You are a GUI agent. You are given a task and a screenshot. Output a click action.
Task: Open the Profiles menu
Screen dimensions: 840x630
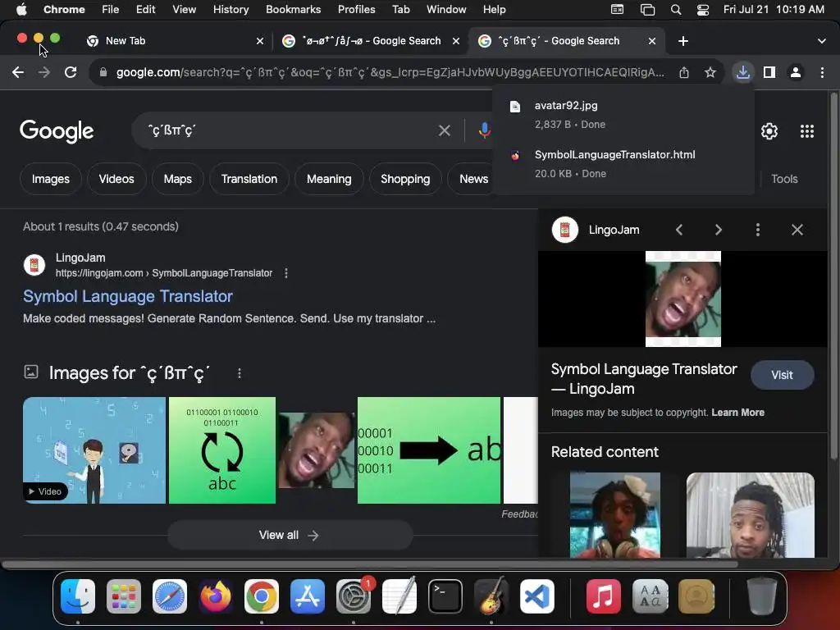(356, 10)
